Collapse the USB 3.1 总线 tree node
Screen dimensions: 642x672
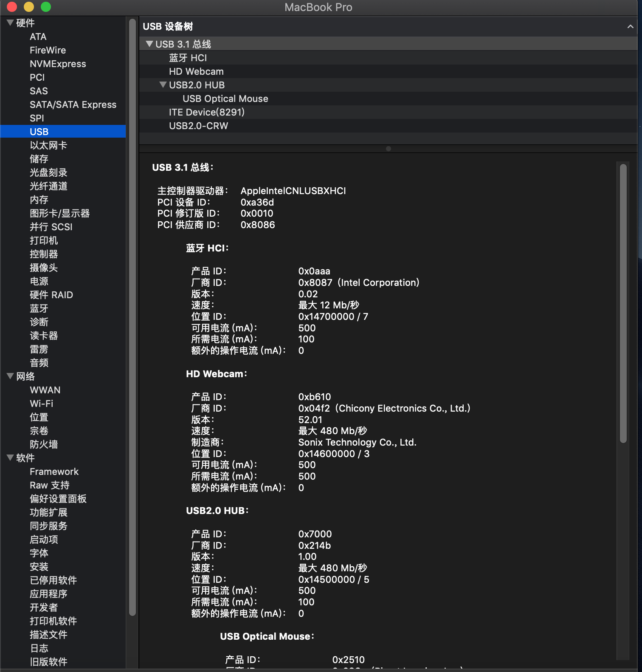[149, 44]
